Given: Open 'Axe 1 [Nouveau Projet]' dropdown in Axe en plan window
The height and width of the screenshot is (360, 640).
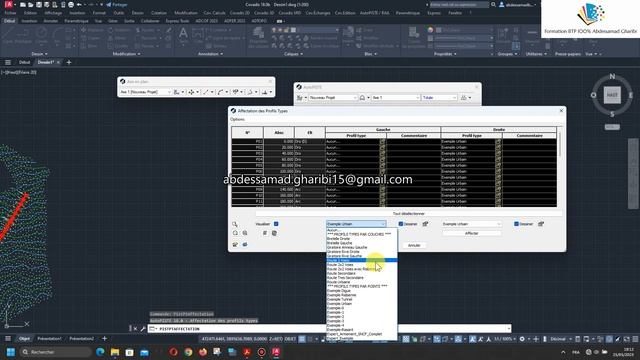Looking at the screenshot, I should (145, 92).
